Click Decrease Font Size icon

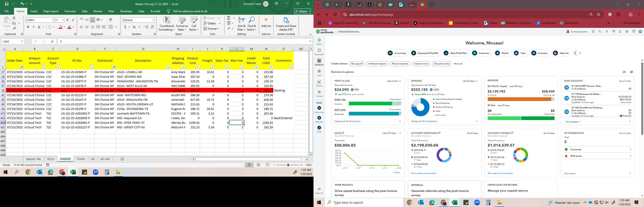(73, 20)
